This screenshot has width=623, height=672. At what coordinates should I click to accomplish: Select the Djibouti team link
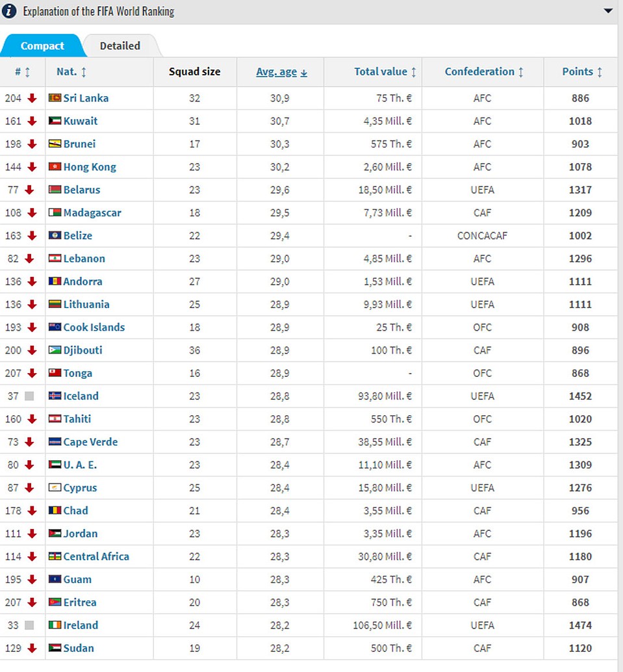83,350
